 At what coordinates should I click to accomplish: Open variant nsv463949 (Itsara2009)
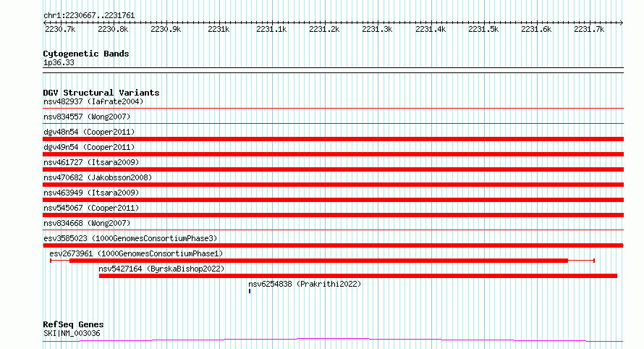(x=91, y=193)
